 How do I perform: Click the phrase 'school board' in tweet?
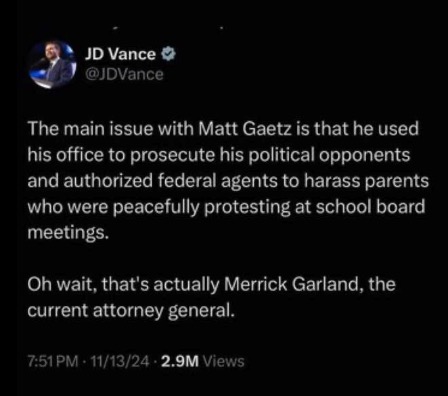[370, 207]
